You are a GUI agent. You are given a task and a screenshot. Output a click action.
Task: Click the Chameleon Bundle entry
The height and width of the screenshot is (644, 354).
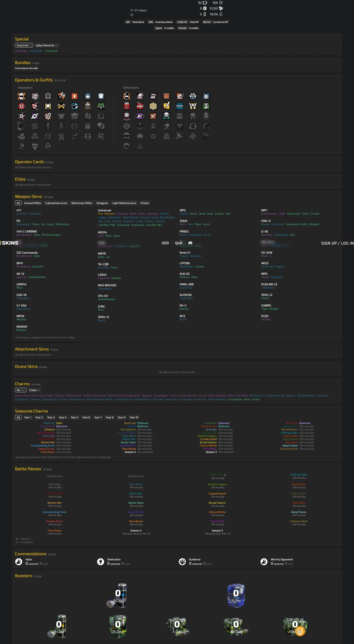pos(26,68)
